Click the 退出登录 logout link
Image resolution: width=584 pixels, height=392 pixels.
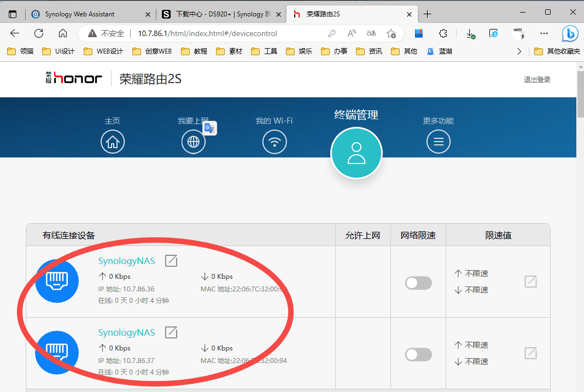(537, 80)
